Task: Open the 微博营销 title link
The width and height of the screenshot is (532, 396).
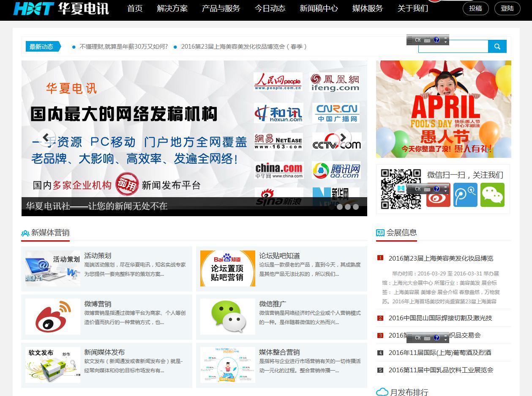Action: [x=98, y=304]
